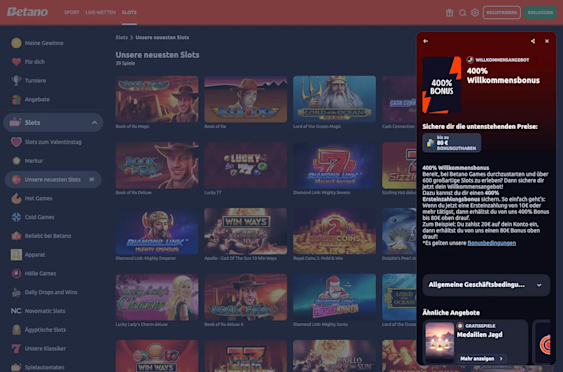The image size is (563, 372).
Task: Open Spielautomaten category icon
Action: point(16,367)
